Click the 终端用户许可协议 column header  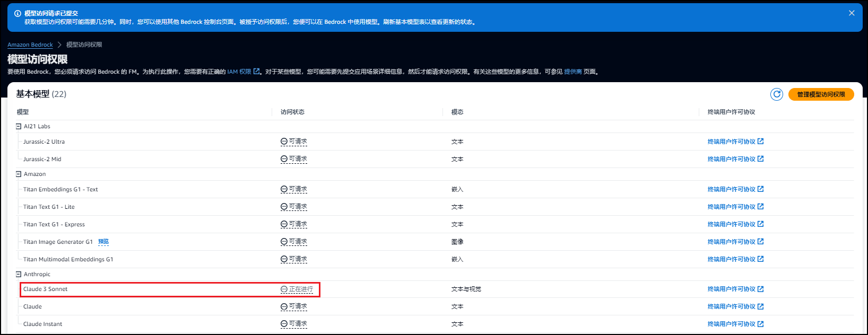tap(731, 112)
